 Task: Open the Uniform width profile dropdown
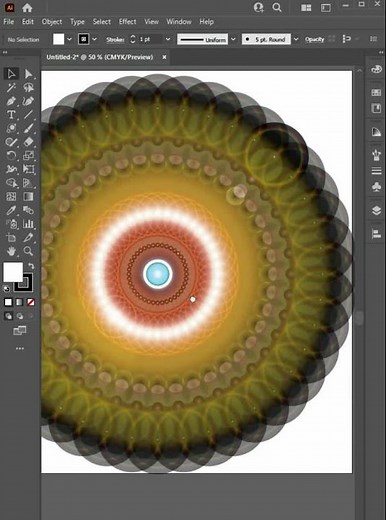click(233, 39)
